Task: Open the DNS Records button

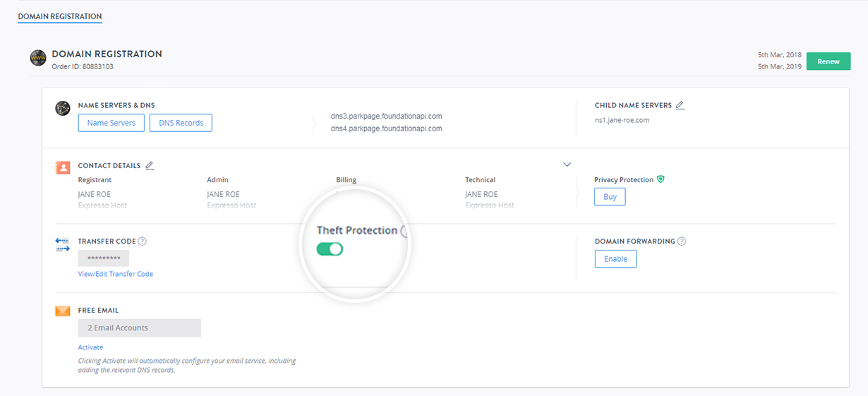Action: coord(181,123)
